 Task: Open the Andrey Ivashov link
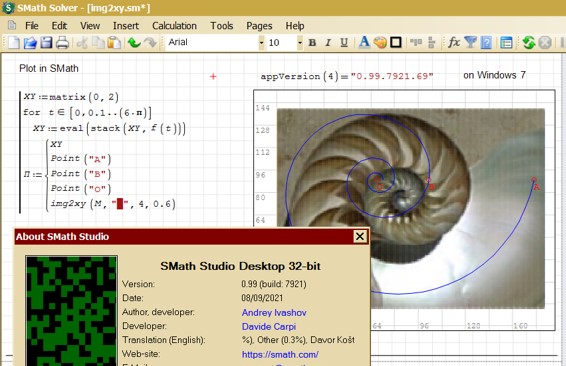(274, 312)
